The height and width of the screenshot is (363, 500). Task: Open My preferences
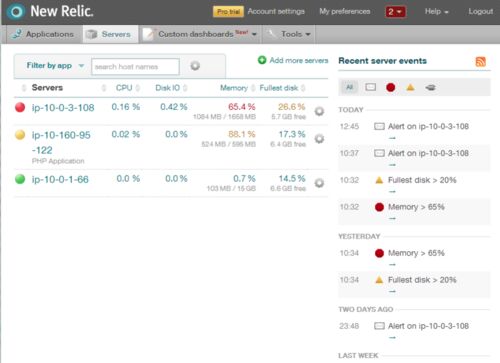[x=345, y=11]
